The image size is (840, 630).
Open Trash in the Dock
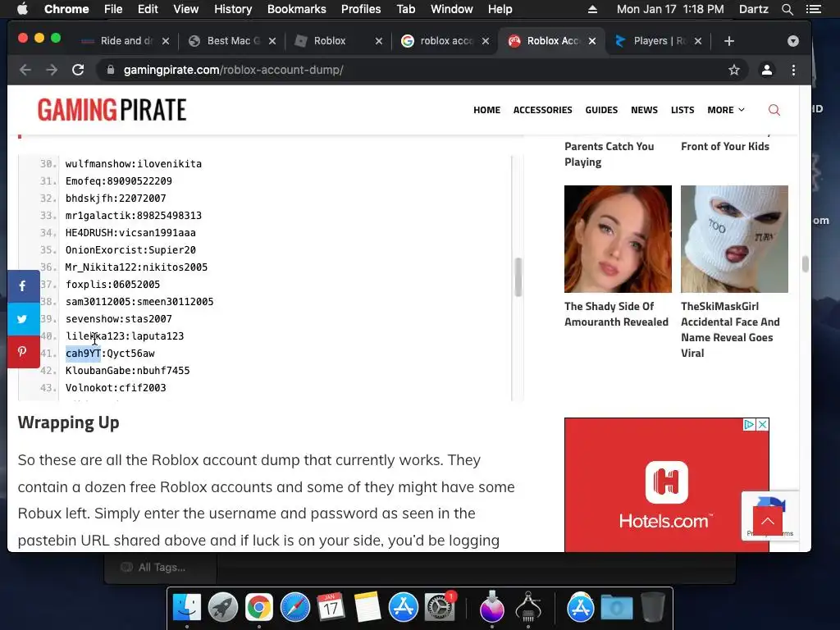[x=653, y=608]
